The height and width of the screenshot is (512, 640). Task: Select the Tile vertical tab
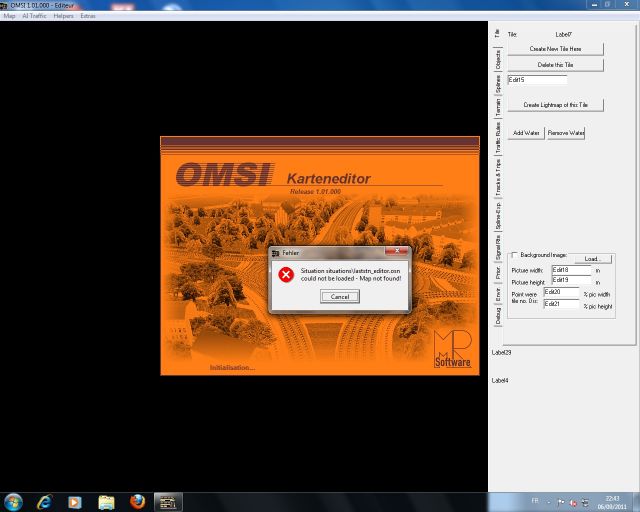tap(497, 33)
